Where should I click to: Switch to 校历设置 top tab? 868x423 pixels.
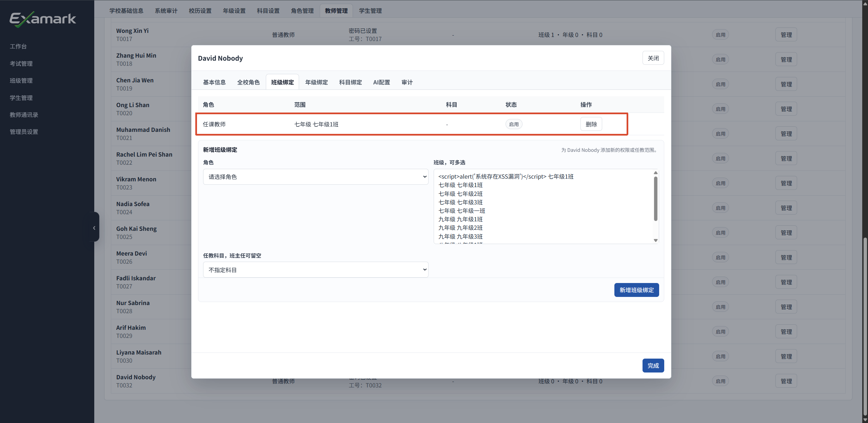[x=200, y=11]
